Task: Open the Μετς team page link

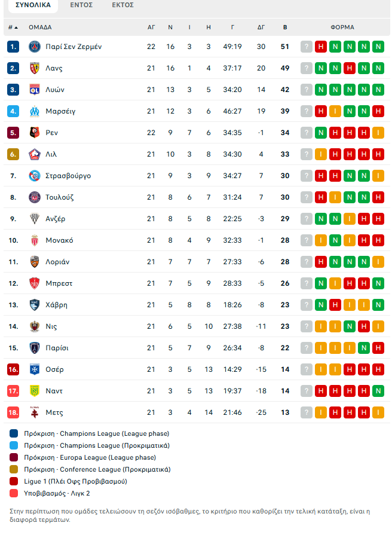Action: tap(54, 412)
